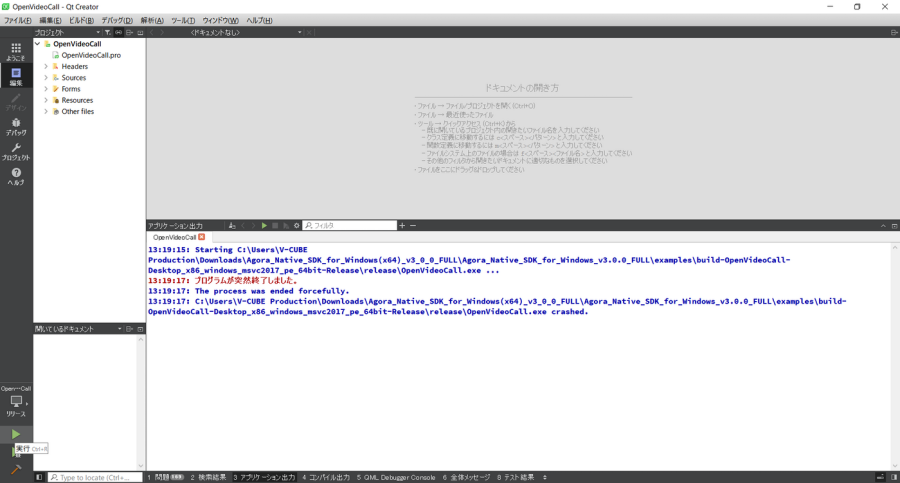
Task: Close the project side panel view
Action: 140,33
